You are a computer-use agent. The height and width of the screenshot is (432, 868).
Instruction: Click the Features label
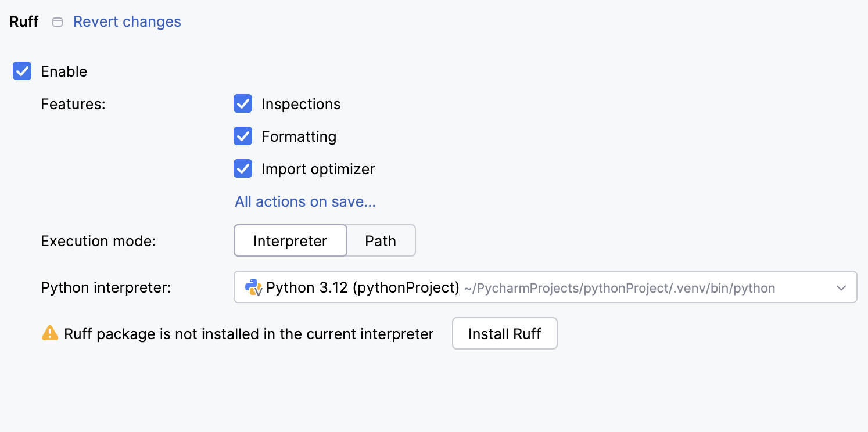pyautogui.click(x=73, y=105)
